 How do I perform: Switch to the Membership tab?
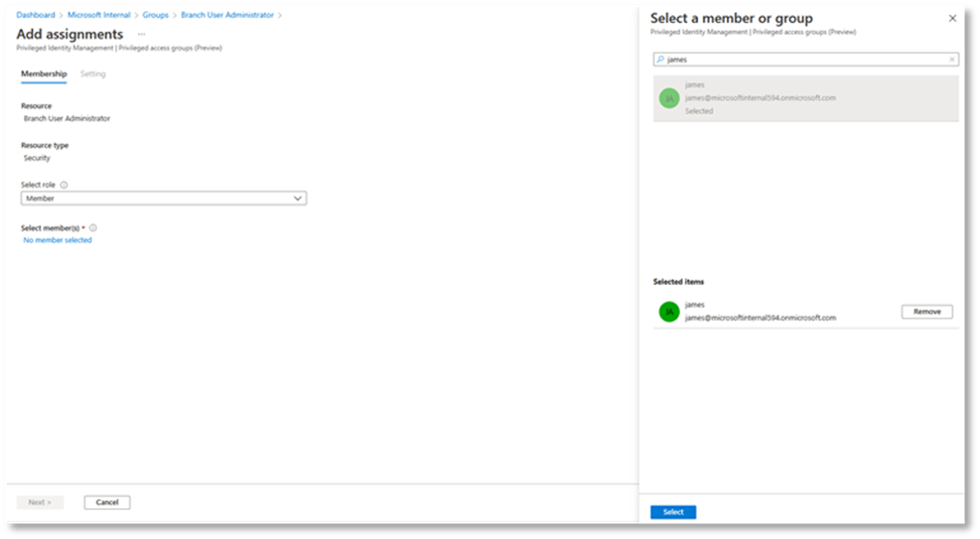pos(44,74)
